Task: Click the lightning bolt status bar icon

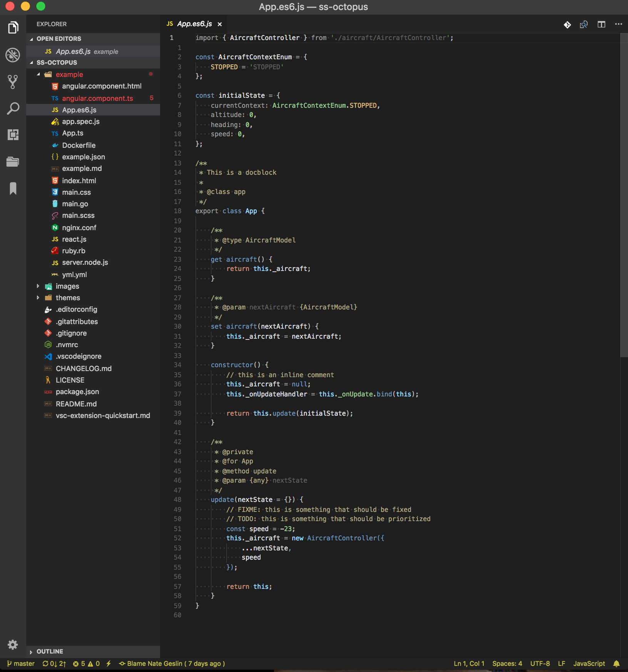Action: [109, 664]
